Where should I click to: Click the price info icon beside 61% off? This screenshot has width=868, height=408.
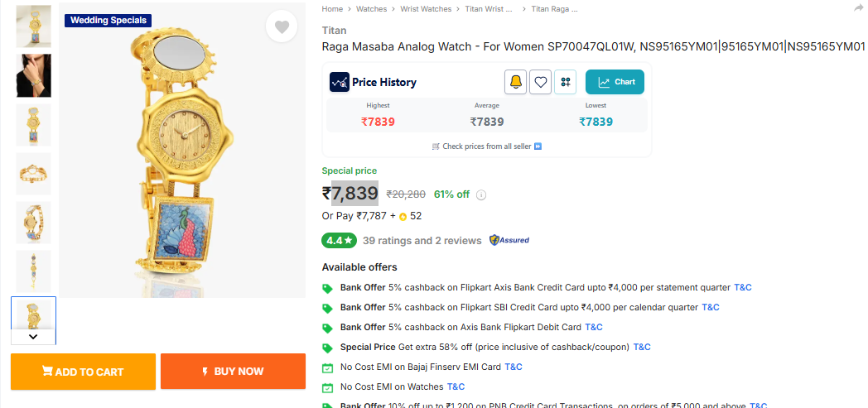pos(481,195)
